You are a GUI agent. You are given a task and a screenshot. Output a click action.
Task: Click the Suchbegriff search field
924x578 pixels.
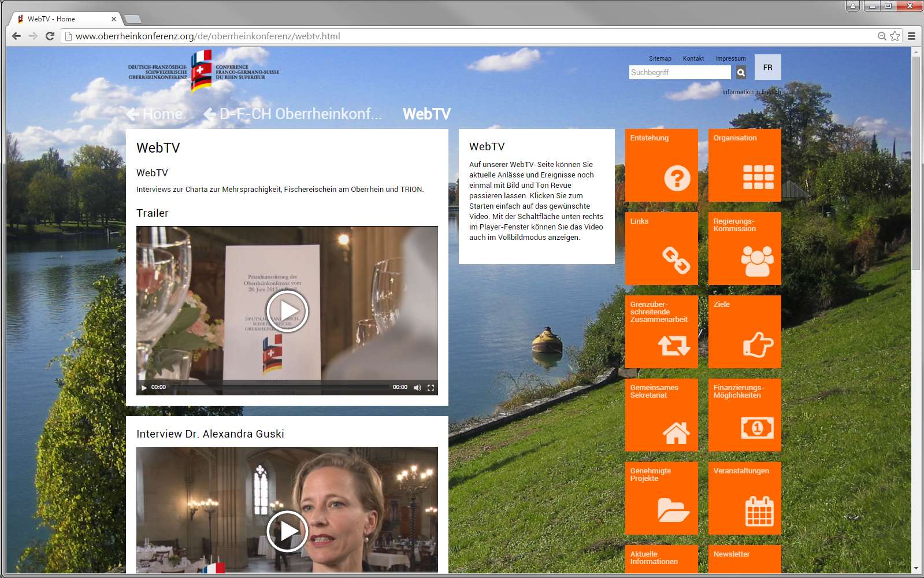680,72
